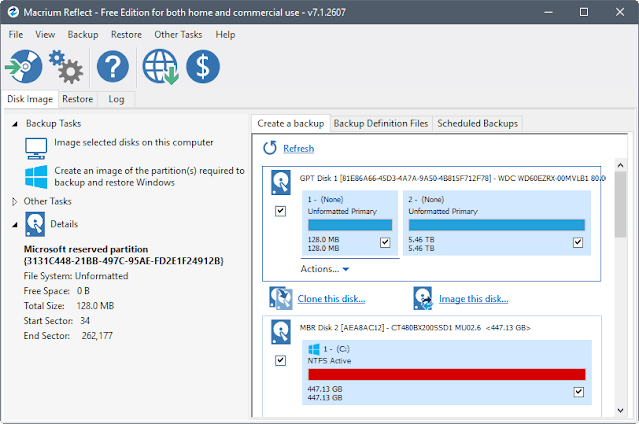Toggle the GPT Disk 1 whole-disk checkbox
This screenshot has height=424, width=639.
(x=280, y=211)
